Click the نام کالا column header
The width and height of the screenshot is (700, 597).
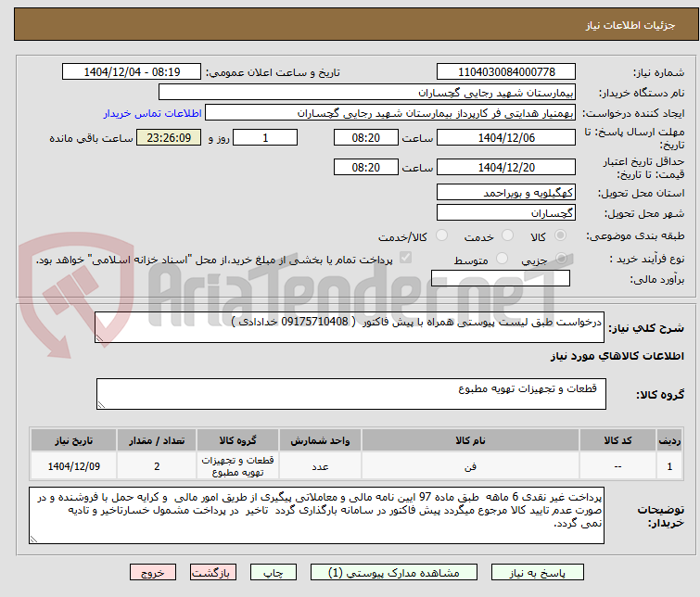[x=471, y=440]
